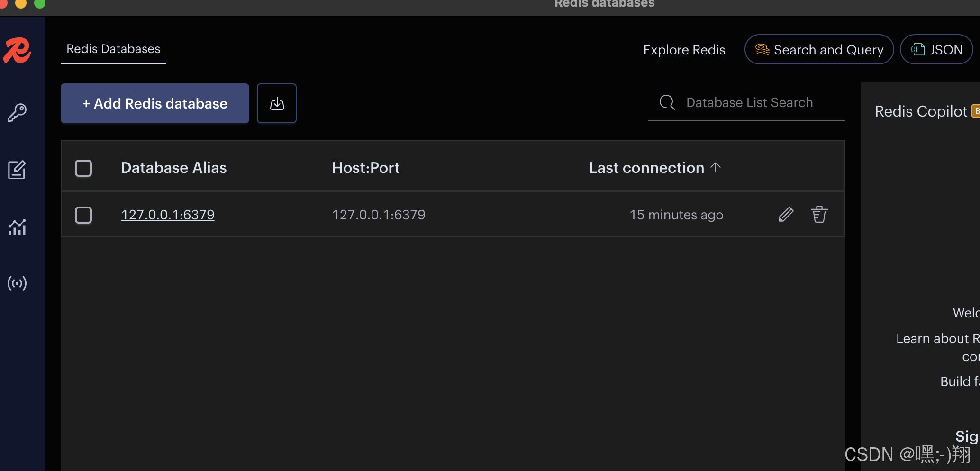Open the JSON guide button
Viewport: 980px width, 471px height.
coord(936,49)
